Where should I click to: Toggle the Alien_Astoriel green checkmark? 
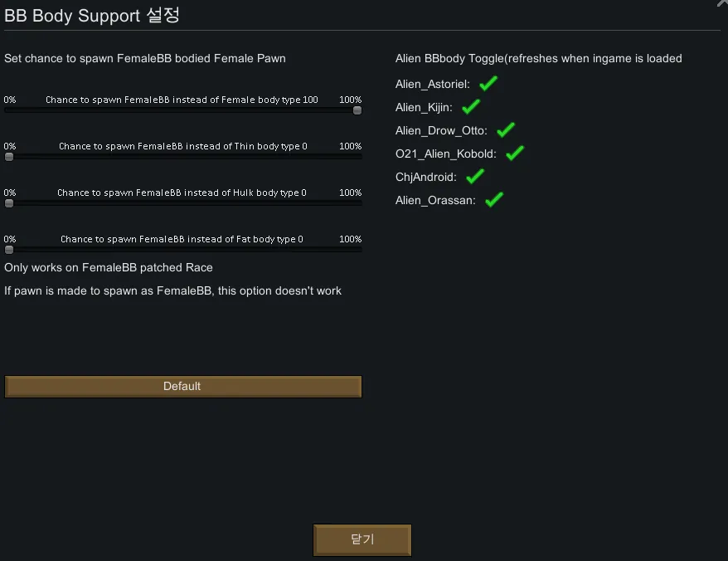pos(488,84)
